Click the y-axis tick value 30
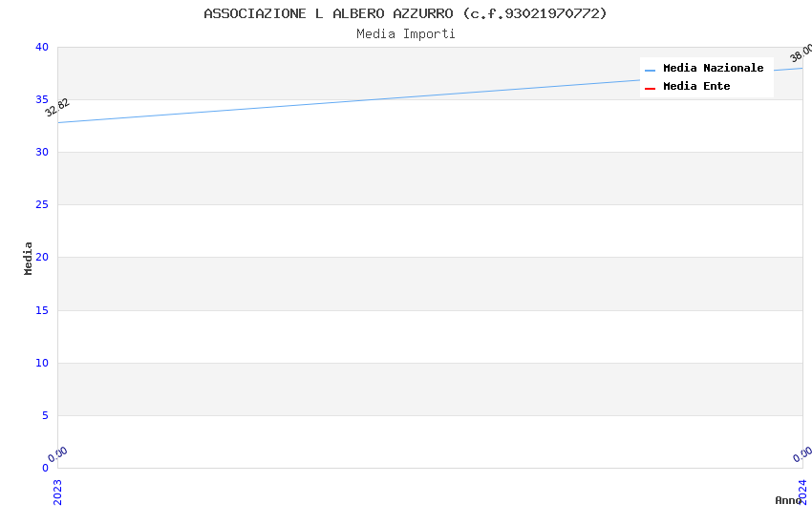 [42, 152]
